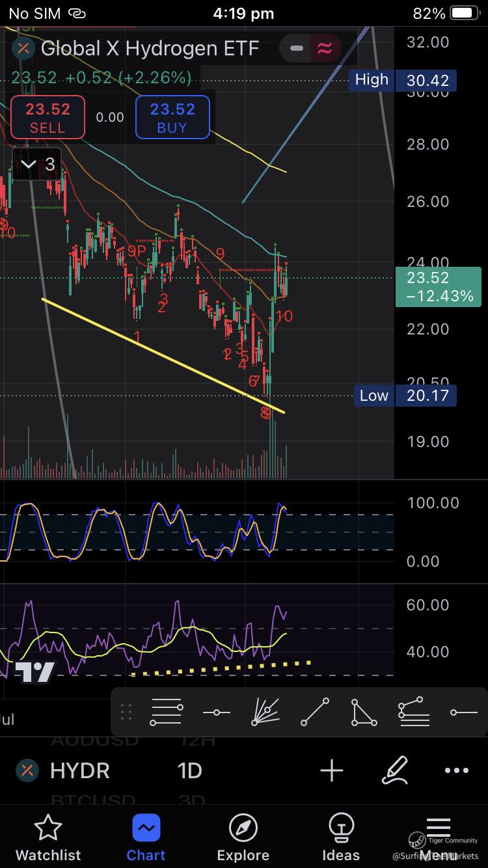Select the Gann fan drawing tool

point(265,712)
